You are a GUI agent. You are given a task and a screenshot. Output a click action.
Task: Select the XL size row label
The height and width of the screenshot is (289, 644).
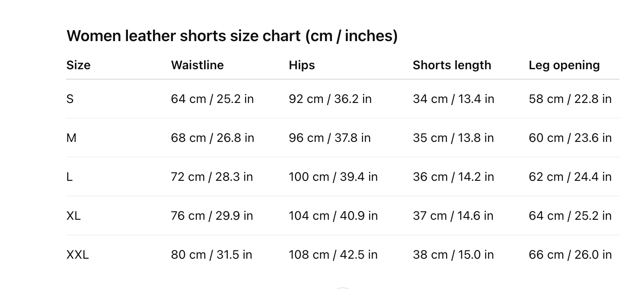coord(73,215)
